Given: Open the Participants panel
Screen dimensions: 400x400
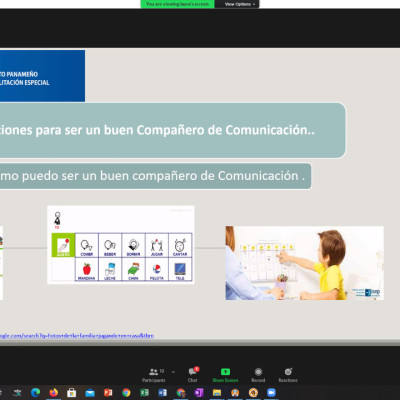Looking at the screenshot, I should pos(154,375).
